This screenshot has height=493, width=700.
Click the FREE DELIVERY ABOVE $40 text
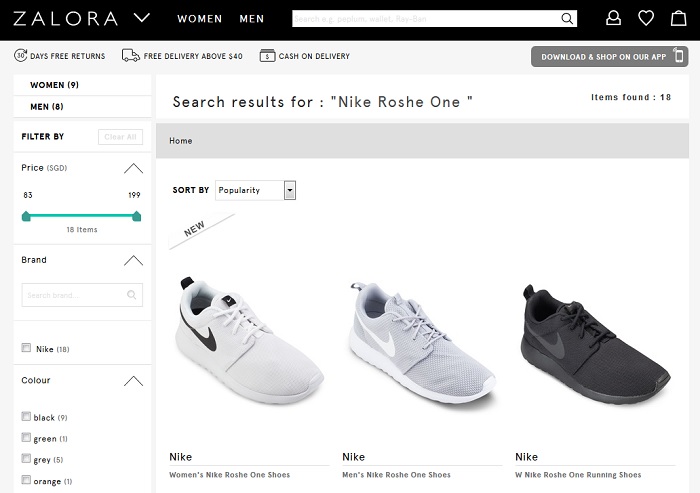pos(193,56)
